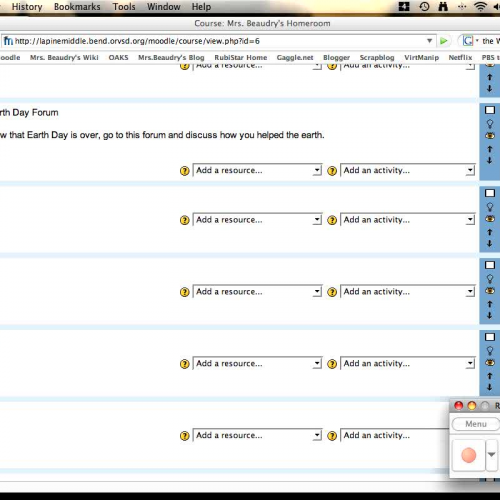
Task: Move down the third empty section below Earth Day Forum
Action: (490, 387)
